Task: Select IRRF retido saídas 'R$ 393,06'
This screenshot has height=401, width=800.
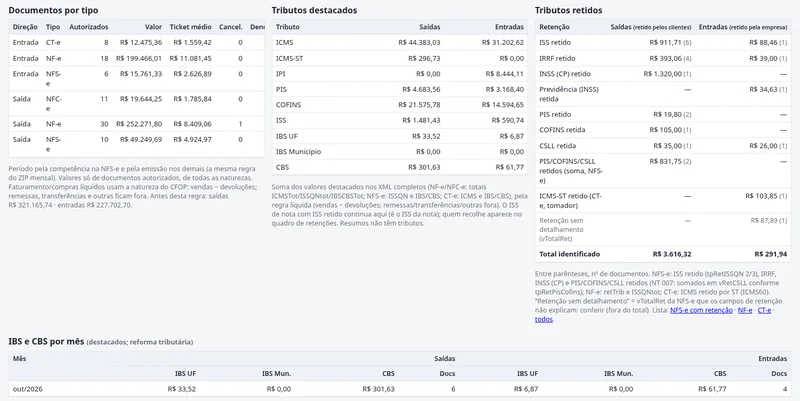Action: click(665, 58)
